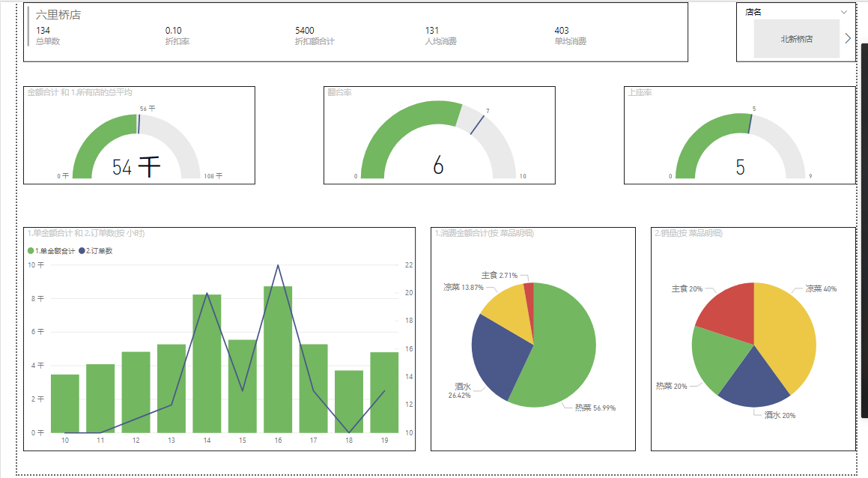Select the green bar for hour 10
The width and height of the screenshot is (868, 478).
coord(64,404)
